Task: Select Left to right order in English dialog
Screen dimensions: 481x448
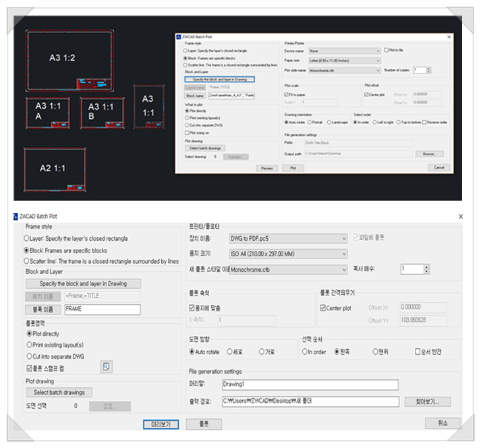Action: [383, 122]
